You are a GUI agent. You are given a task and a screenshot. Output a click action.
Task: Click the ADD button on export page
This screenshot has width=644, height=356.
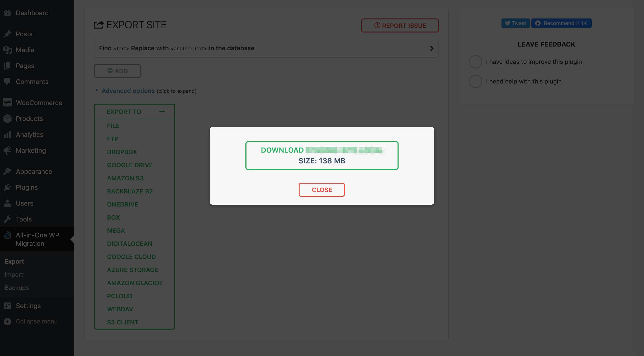[x=117, y=71]
